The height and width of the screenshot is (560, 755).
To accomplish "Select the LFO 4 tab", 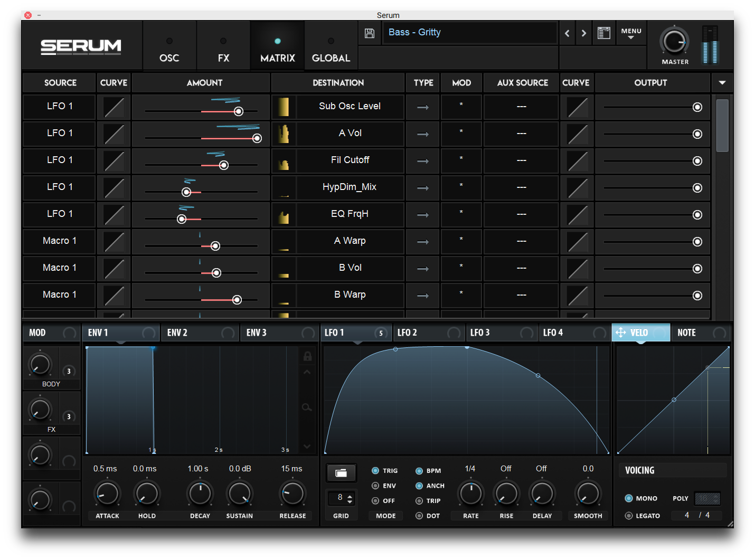I will (x=574, y=333).
